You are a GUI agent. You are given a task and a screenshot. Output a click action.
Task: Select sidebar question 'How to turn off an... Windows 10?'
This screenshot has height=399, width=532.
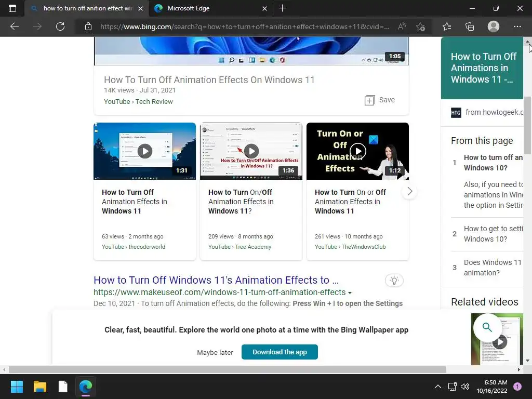[493, 163]
